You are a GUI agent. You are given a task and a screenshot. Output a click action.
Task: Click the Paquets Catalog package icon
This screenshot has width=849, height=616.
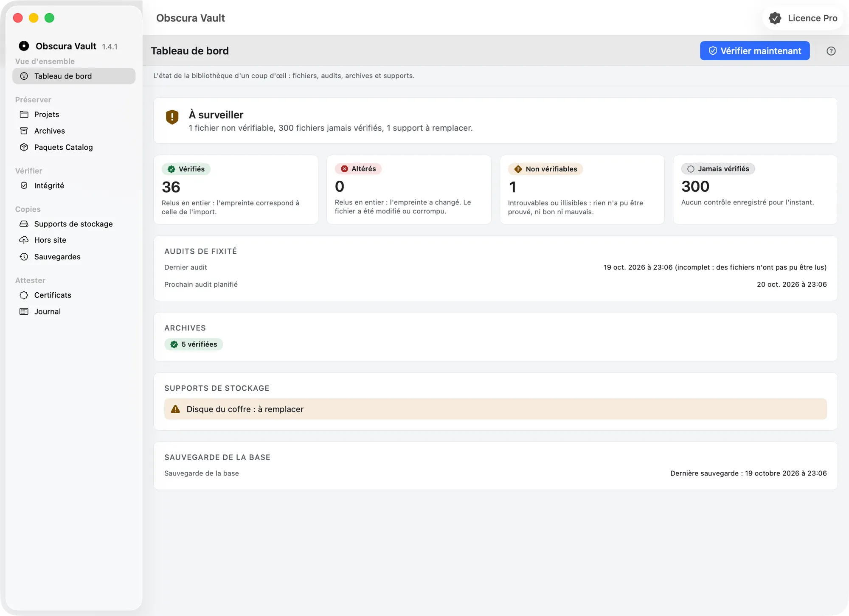24,147
